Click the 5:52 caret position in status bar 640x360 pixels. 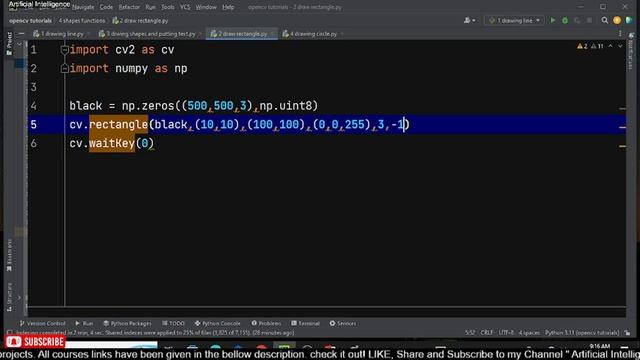click(x=470, y=333)
